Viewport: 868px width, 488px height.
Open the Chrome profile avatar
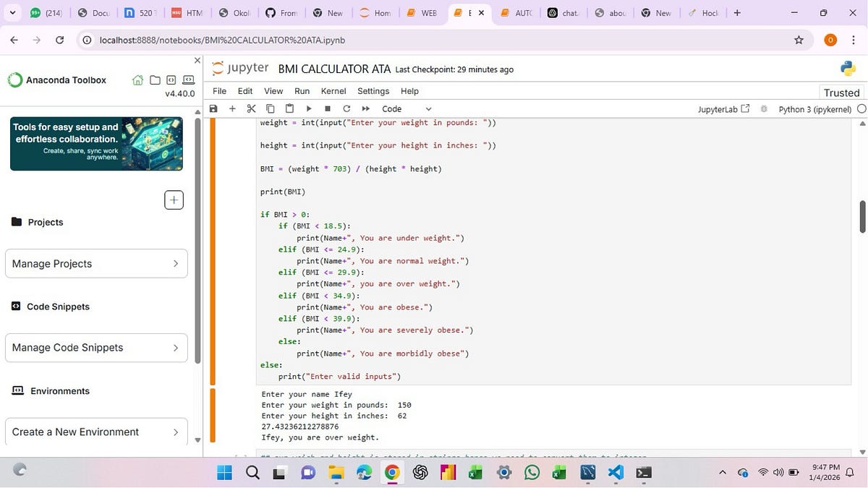click(830, 40)
